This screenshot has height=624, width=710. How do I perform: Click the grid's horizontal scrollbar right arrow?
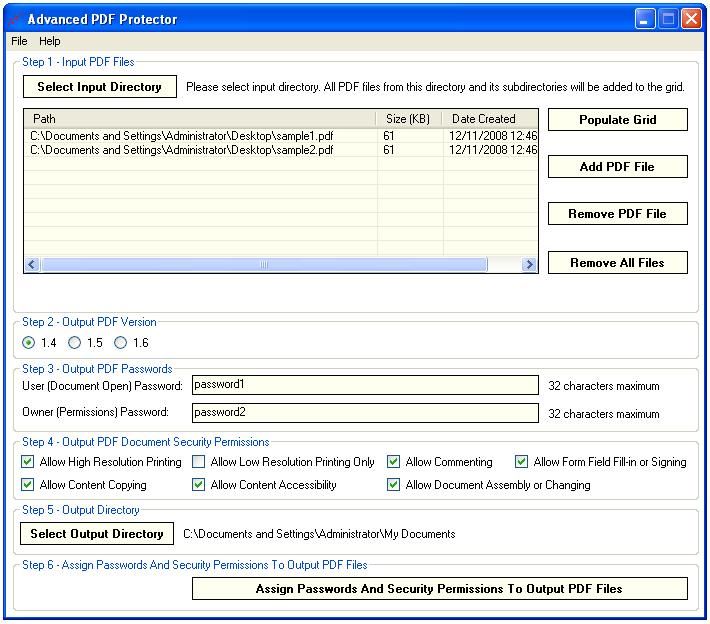[530, 265]
